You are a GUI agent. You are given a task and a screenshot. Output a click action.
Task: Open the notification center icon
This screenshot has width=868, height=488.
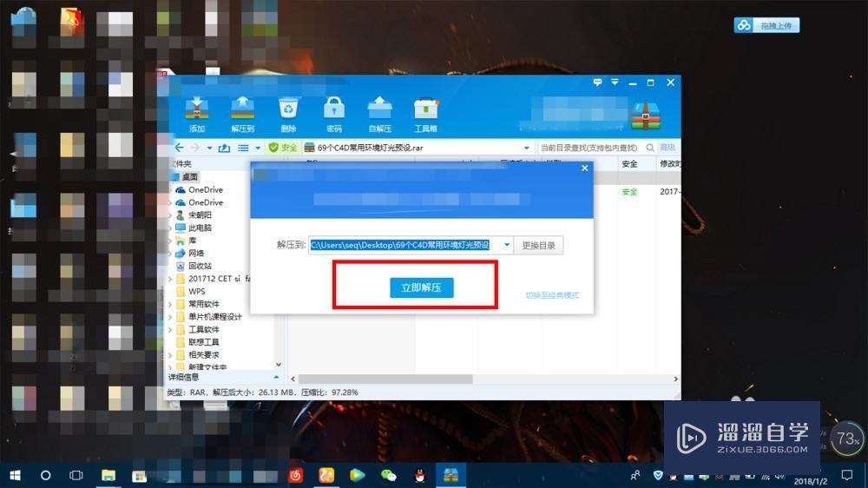click(x=847, y=475)
